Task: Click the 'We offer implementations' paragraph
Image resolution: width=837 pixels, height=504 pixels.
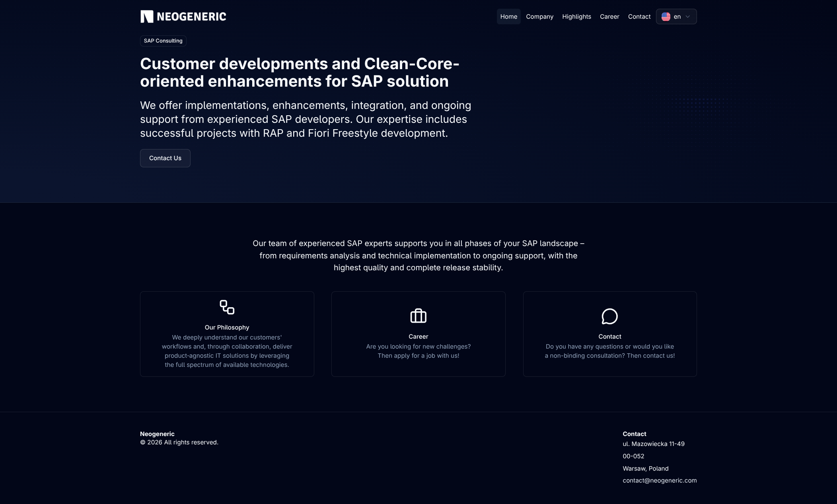Action: coord(306,119)
